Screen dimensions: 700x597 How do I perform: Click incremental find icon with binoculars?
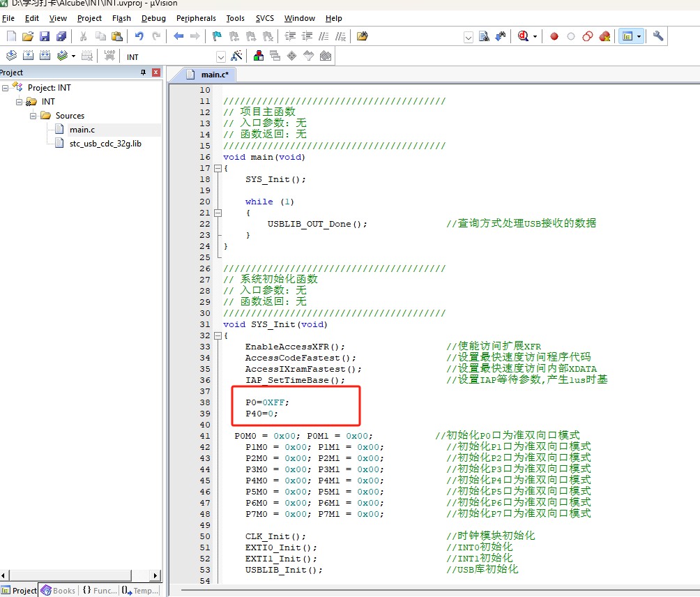point(501,36)
